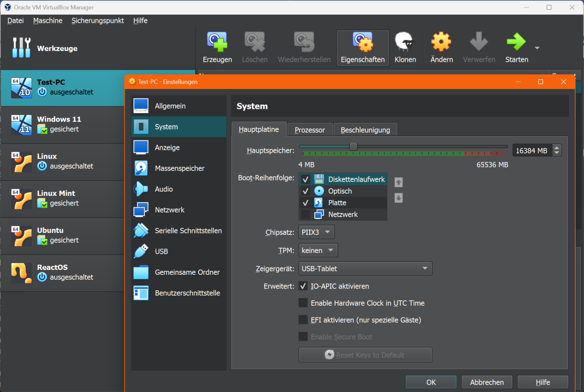Screen dimensions: 584x392
Task: Open USB settings category
Action: click(x=179, y=251)
